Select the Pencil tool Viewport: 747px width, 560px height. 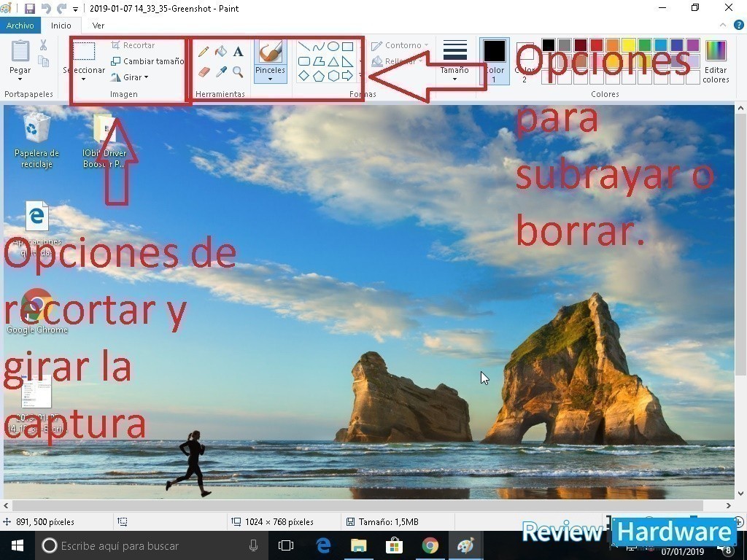click(204, 51)
